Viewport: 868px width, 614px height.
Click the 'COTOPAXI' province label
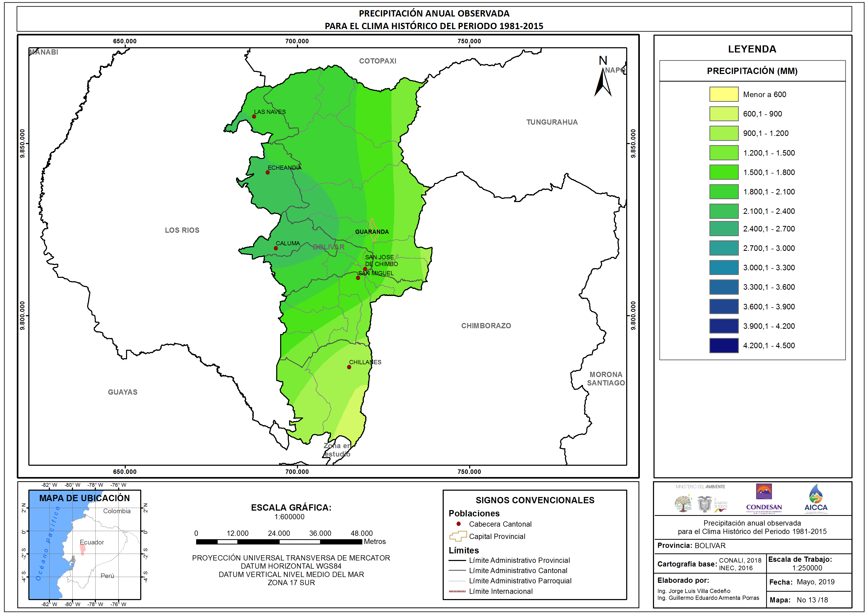[x=378, y=61]
